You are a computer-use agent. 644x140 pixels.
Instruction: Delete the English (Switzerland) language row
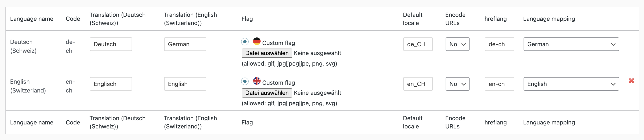click(x=631, y=81)
